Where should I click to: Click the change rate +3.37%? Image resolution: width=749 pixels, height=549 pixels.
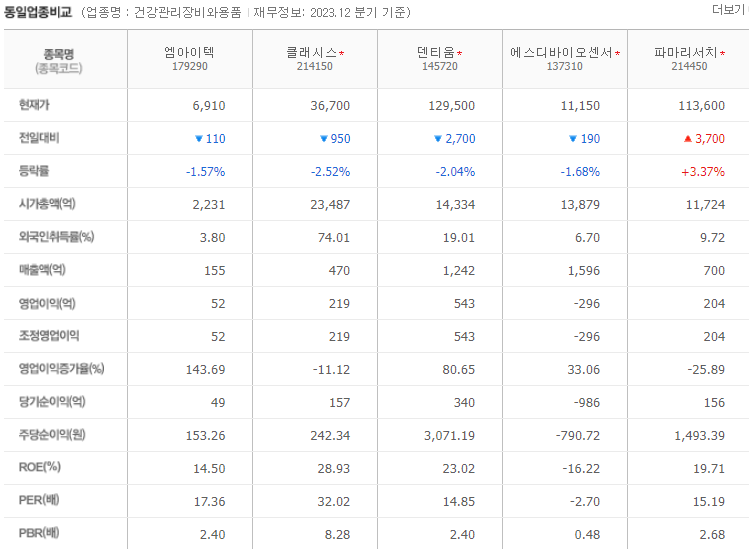pyautogui.click(x=703, y=172)
